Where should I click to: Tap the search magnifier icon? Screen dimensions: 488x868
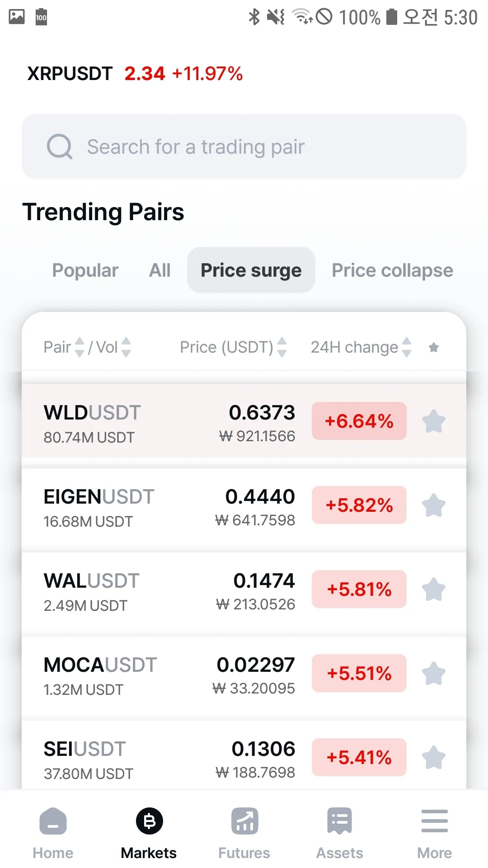60,146
